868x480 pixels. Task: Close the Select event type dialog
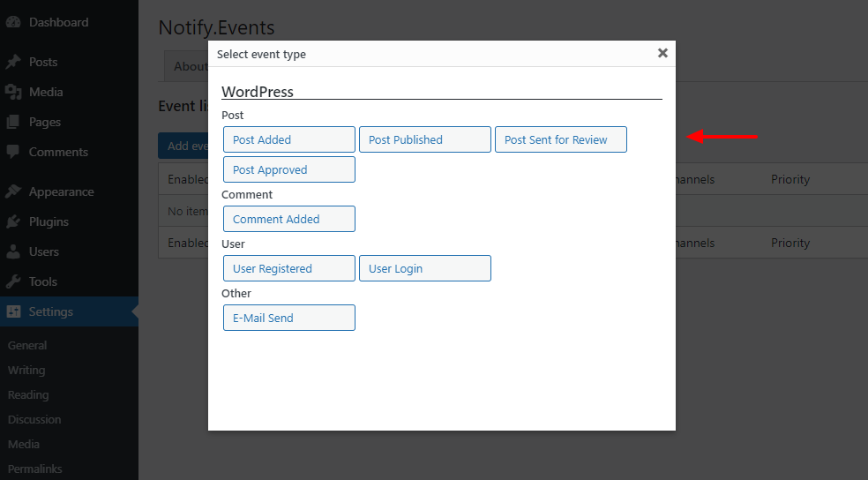click(x=662, y=53)
